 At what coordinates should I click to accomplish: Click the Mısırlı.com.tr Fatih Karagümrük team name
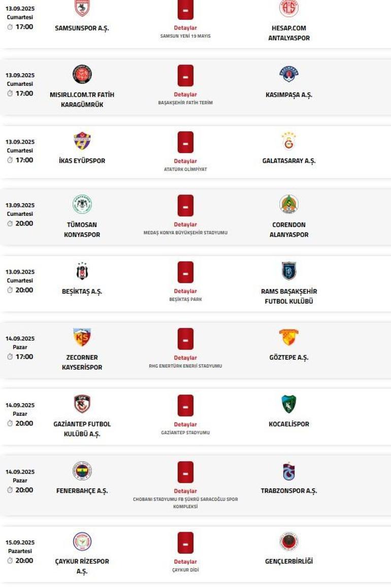pos(82,100)
